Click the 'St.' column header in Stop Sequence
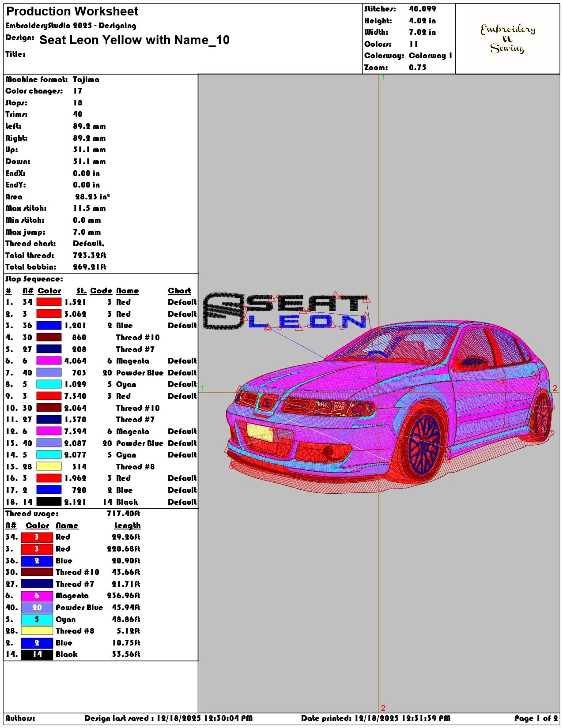 [81, 291]
